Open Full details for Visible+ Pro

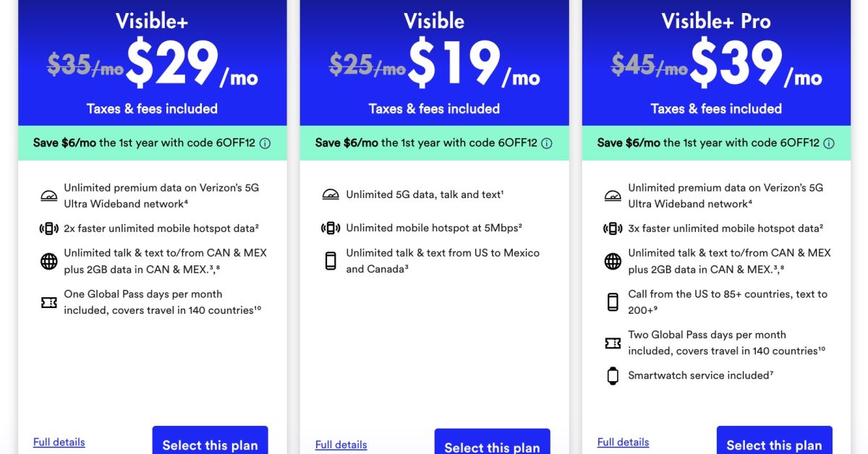(x=624, y=442)
